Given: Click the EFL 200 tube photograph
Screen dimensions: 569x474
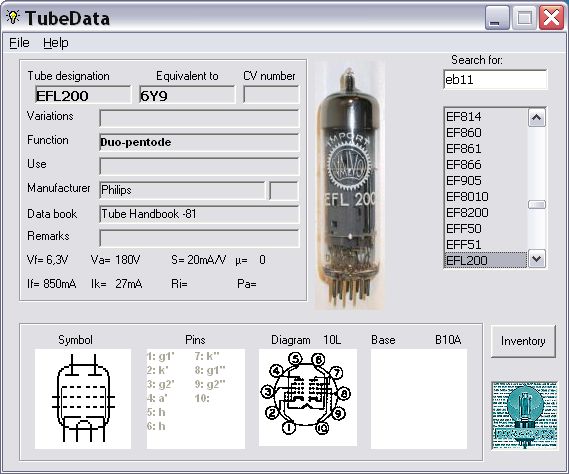Looking at the screenshot, I should tap(349, 185).
